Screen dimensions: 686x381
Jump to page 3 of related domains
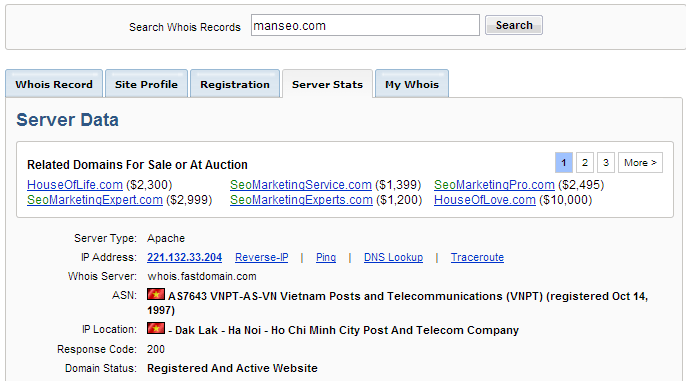(x=606, y=163)
